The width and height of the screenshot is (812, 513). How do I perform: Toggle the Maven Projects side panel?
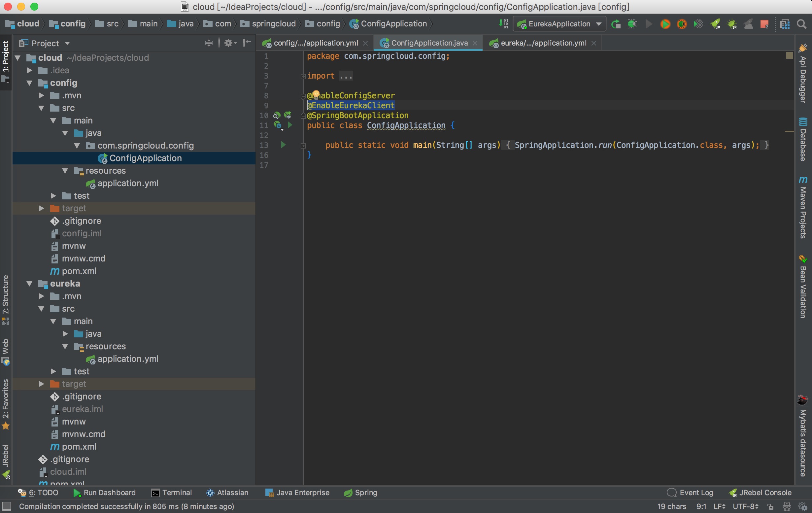(x=803, y=207)
